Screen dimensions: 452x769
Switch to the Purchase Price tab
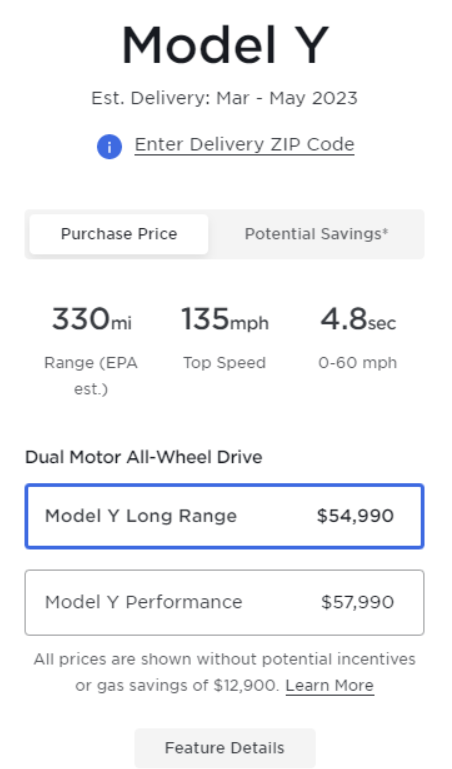pyautogui.click(x=119, y=234)
